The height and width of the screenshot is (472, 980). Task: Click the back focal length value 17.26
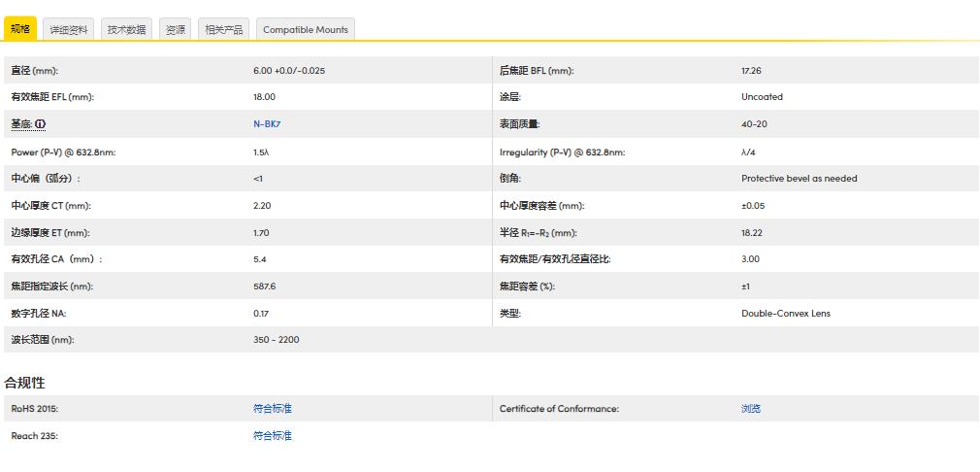(x=750, y=71)
